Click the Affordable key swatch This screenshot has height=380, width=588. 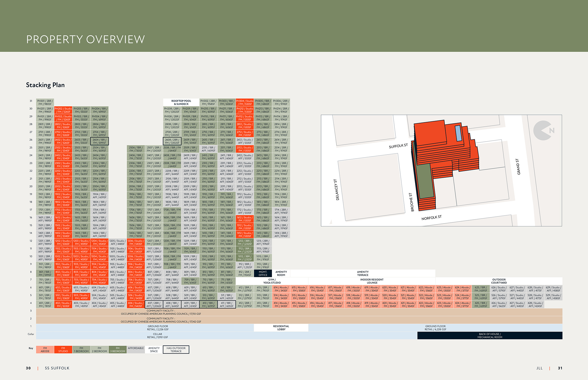click(136, 349)
